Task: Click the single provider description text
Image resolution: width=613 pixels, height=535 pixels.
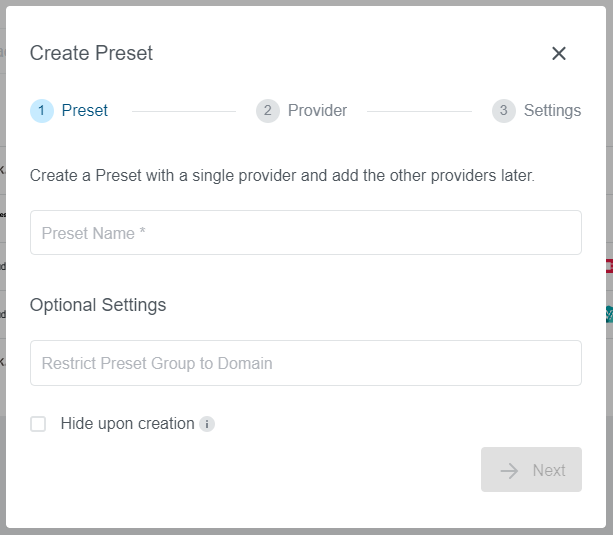Action: click(282, 176)
